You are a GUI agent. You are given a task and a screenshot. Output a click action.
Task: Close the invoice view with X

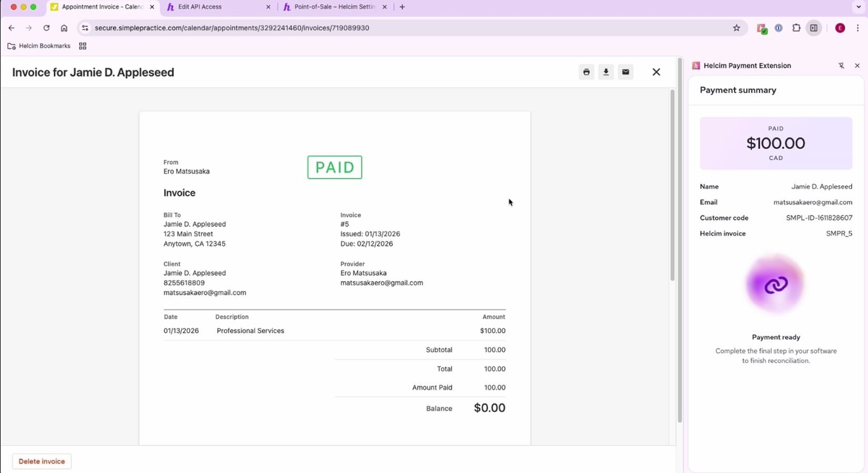click(x=656, y=72)
